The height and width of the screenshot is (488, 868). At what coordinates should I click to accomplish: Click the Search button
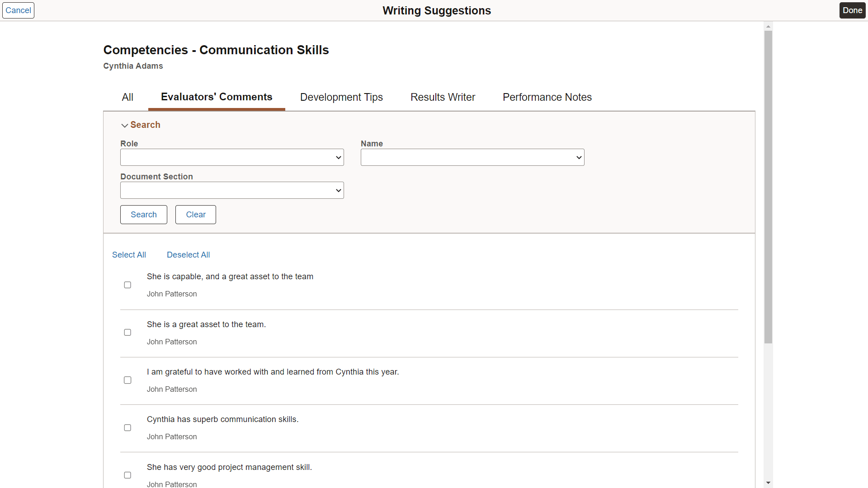(143, 214)
